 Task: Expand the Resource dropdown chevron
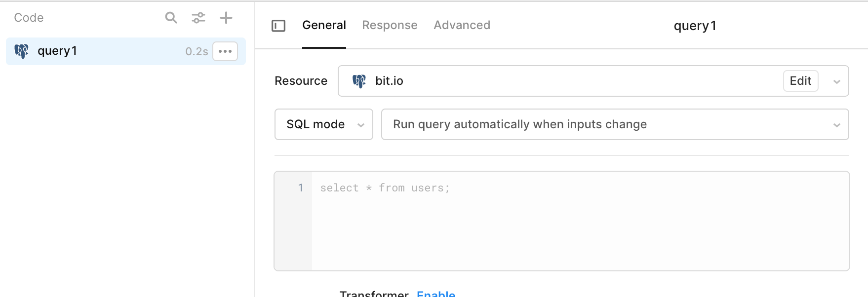coord(836,81)
